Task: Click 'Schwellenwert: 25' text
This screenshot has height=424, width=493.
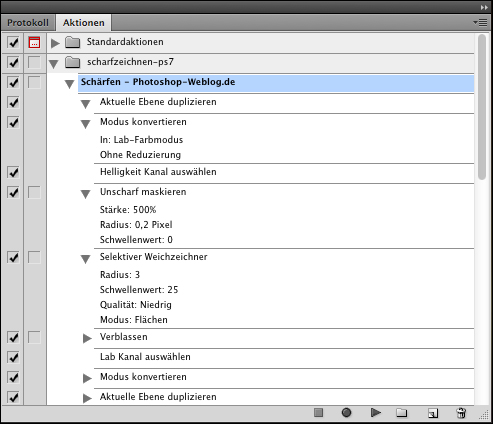Action: point(139,290)
